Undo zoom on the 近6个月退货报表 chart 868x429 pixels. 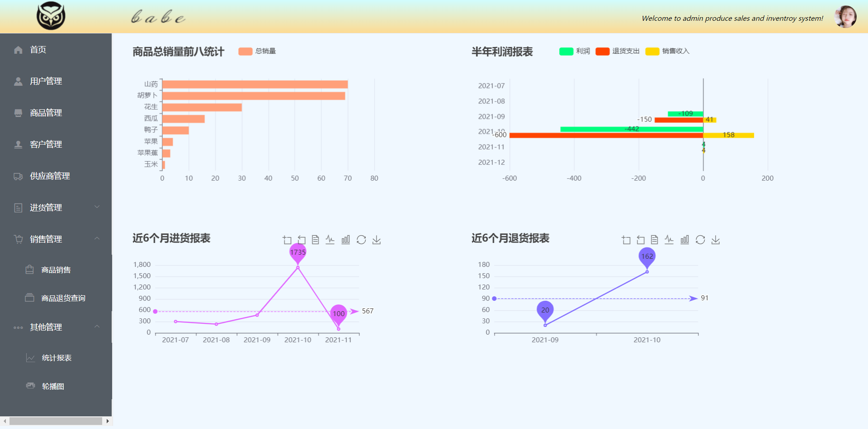[641, 240]
